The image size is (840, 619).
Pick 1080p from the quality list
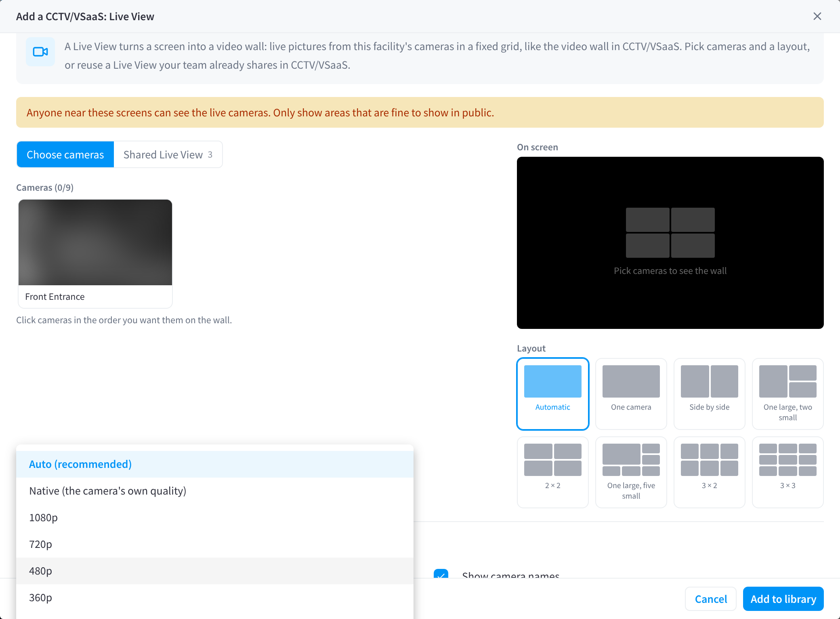[215, 518]
